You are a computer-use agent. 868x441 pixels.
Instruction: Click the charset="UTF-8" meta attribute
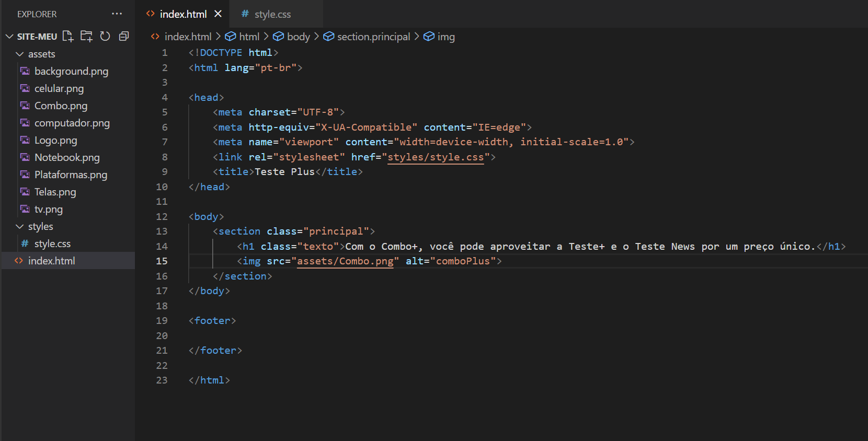pos(294,112)
